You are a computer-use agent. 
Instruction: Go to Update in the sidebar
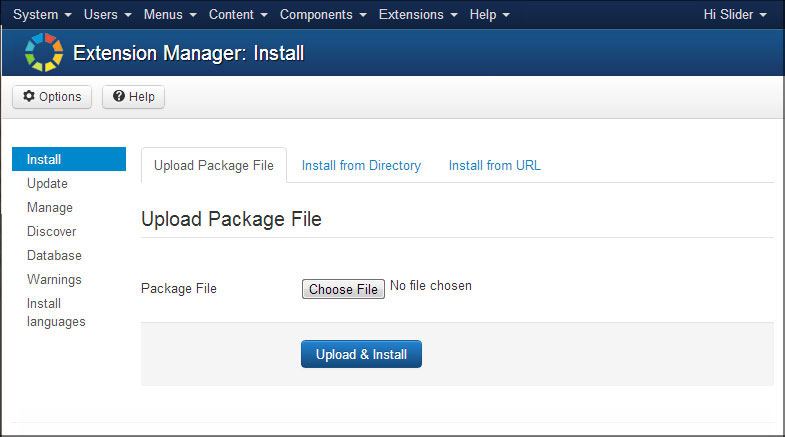47,184
